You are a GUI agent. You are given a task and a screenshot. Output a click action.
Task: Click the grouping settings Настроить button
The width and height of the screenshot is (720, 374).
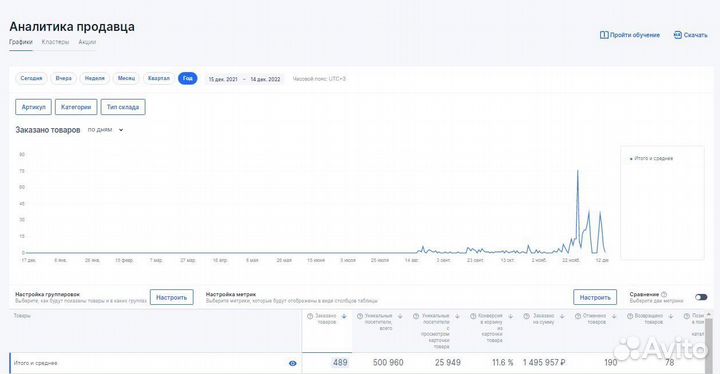pos(171,297)
